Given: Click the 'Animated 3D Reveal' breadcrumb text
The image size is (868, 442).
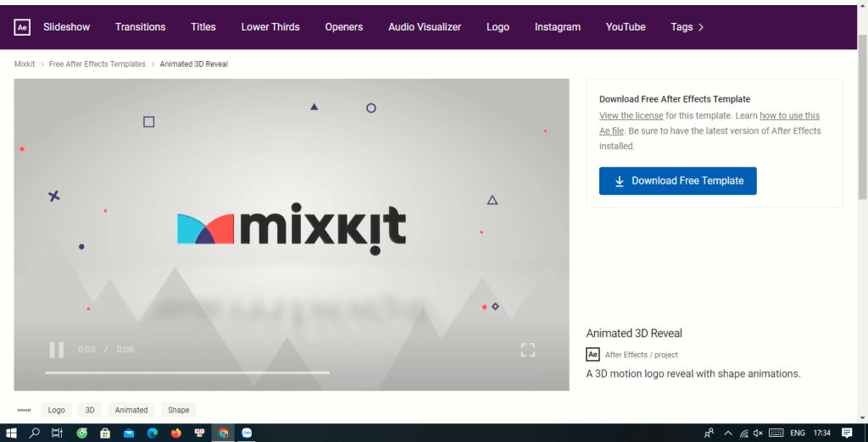Looking at the screenshot, I should click(x=194, y=64).
